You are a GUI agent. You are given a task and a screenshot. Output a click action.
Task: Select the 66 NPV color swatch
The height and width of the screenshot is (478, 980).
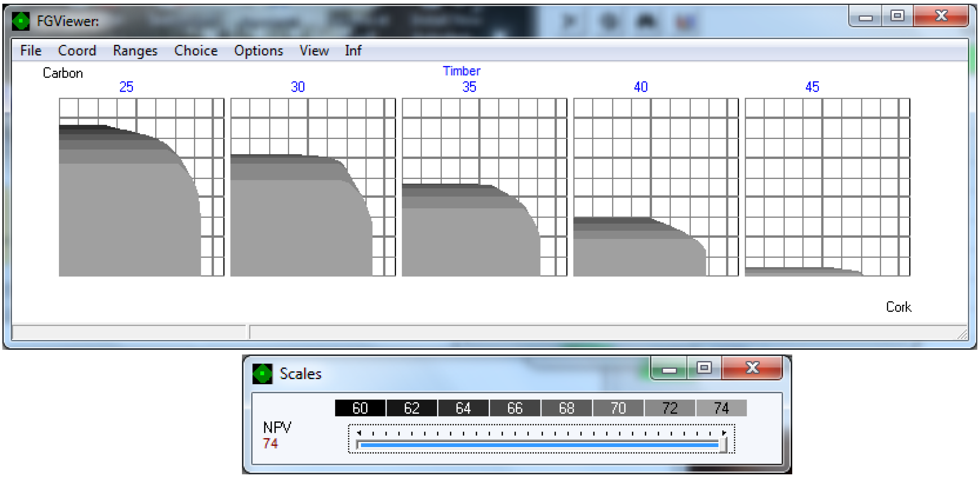click(515, 408)
